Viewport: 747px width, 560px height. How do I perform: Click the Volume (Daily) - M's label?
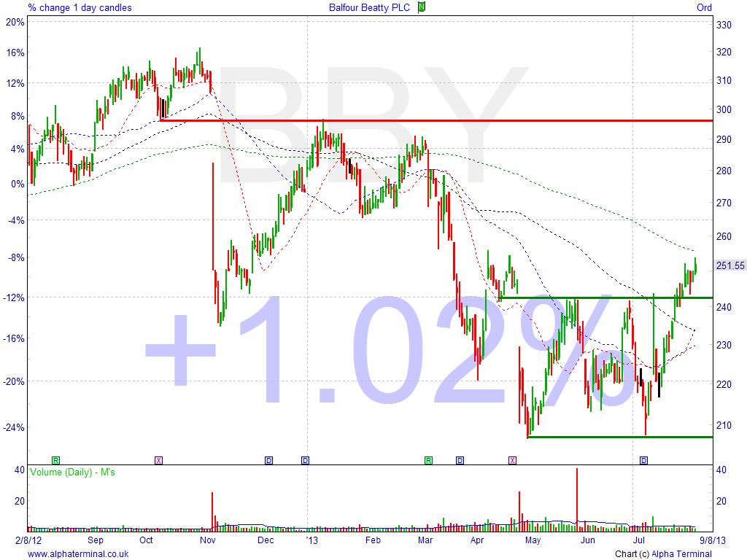click(x=72, y=472)
